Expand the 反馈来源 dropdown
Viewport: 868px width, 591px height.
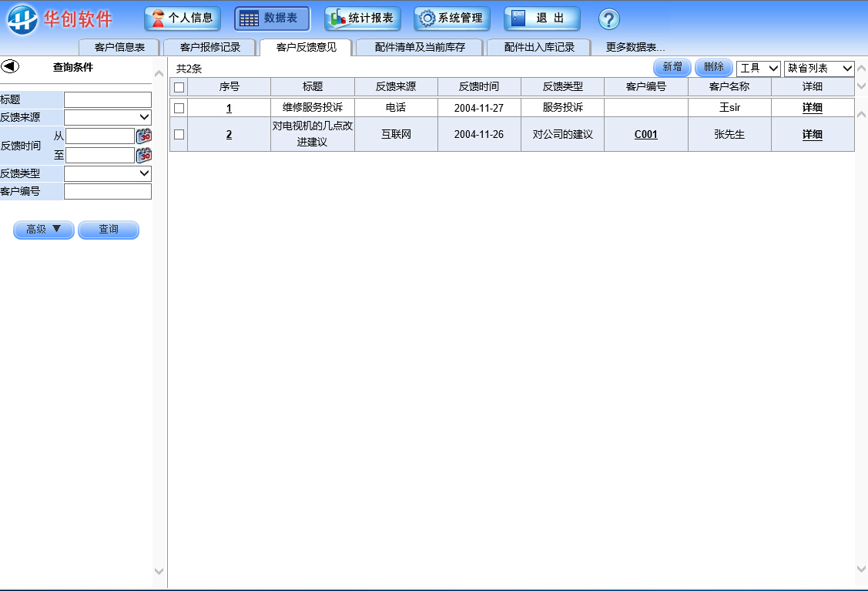(x=108, y=117)
